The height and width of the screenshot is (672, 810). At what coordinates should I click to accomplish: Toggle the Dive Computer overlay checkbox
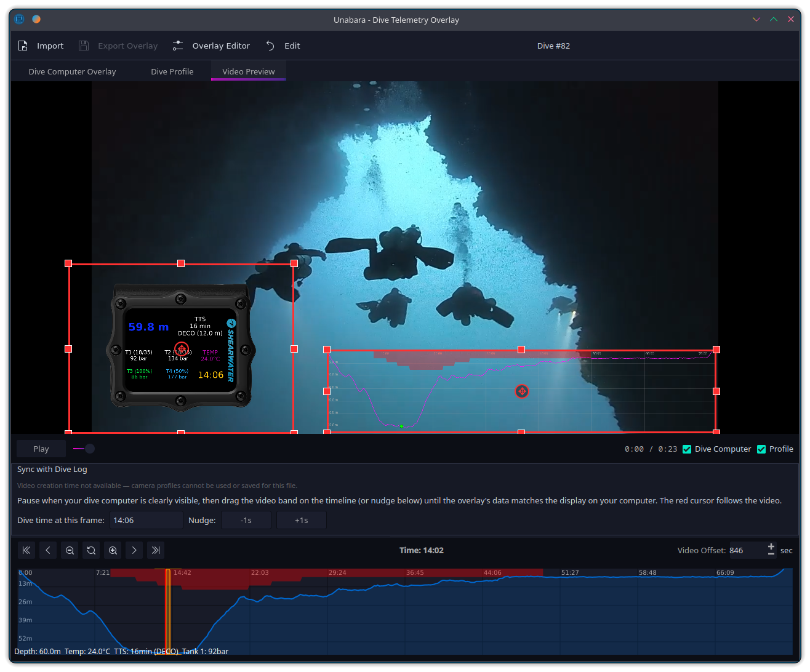pyautogui.click(x=687, y=449)
